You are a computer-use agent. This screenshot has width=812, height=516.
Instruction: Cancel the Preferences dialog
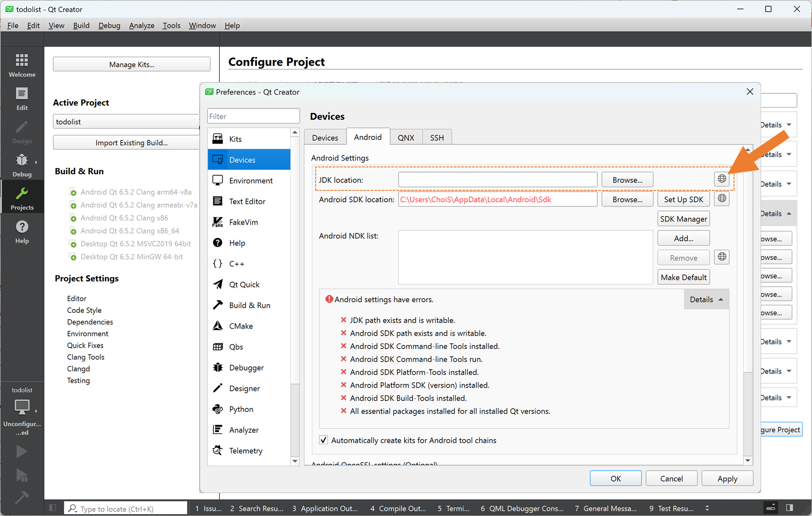672,478
